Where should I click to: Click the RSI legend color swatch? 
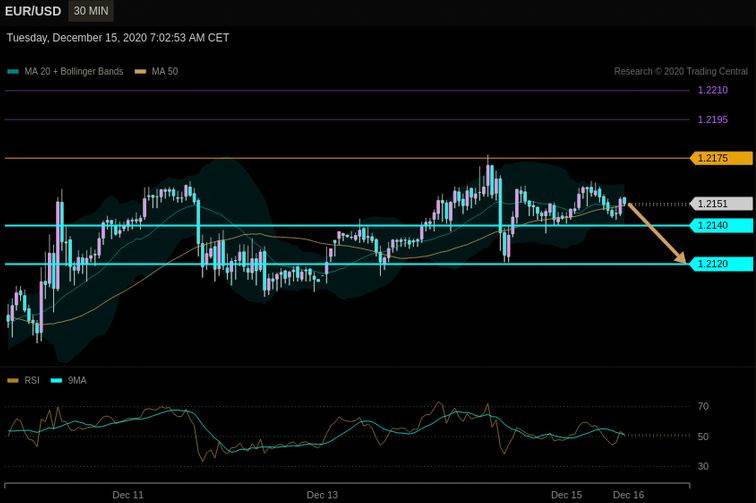13,381
